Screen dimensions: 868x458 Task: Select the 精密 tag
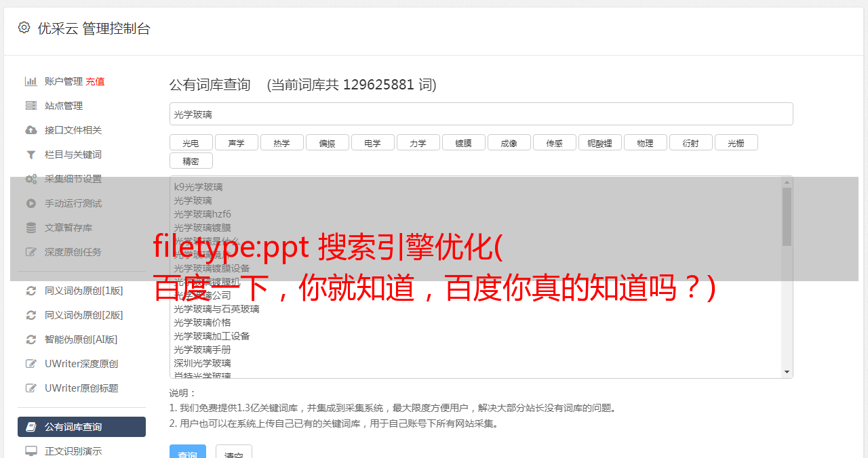[191, 161]
